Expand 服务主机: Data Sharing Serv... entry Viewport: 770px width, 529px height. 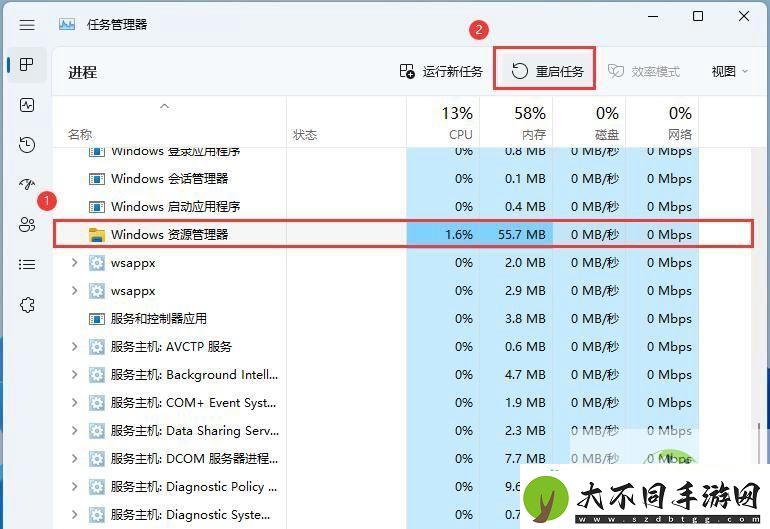click(74, 430)
